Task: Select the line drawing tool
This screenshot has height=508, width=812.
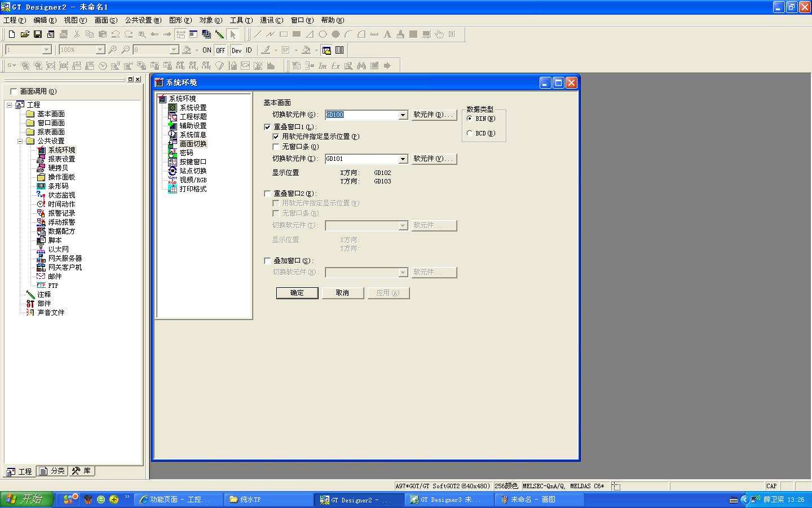Action: pyautogui.click(x=258, y=34)
